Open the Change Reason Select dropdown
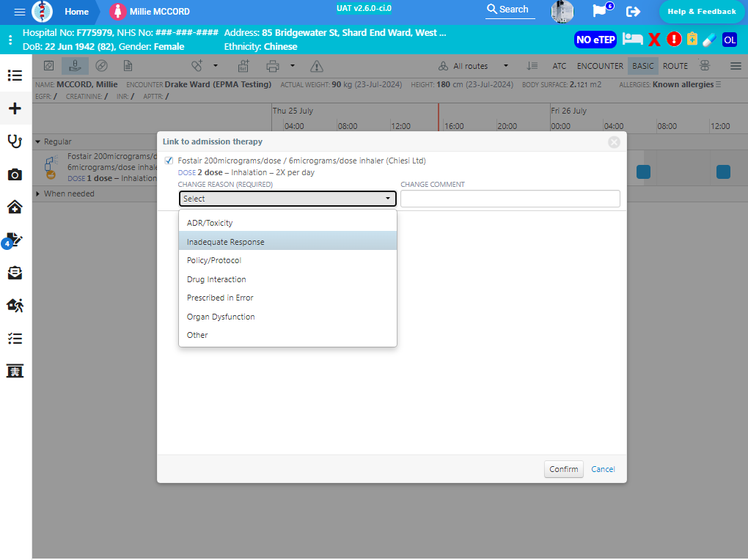This screenshot has height=560, width=748. [287, 199]
